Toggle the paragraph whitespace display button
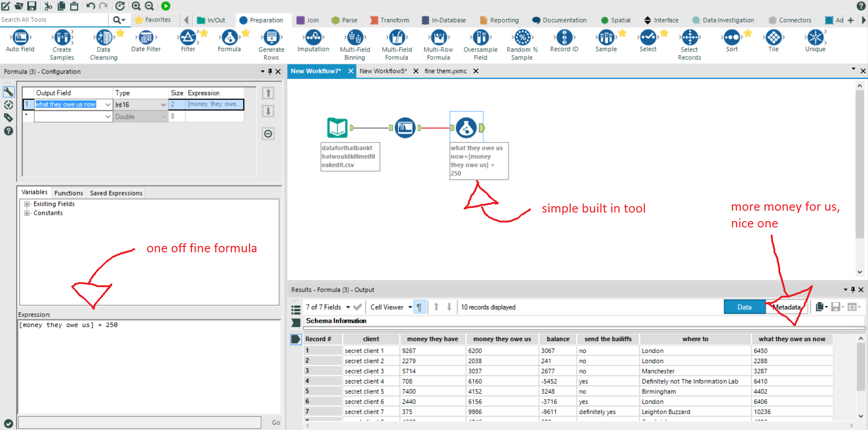Viewport: 868px width, 430px height. [419, 307]
